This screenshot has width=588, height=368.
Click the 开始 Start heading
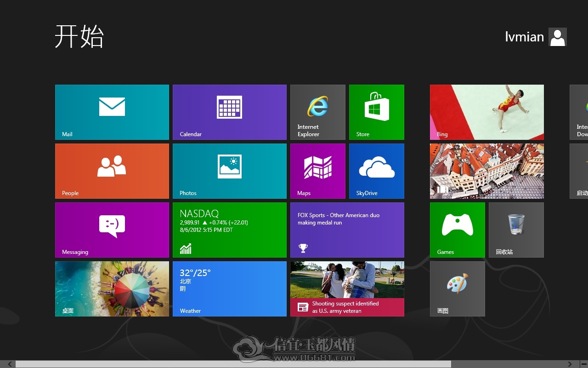coord(79,36)
